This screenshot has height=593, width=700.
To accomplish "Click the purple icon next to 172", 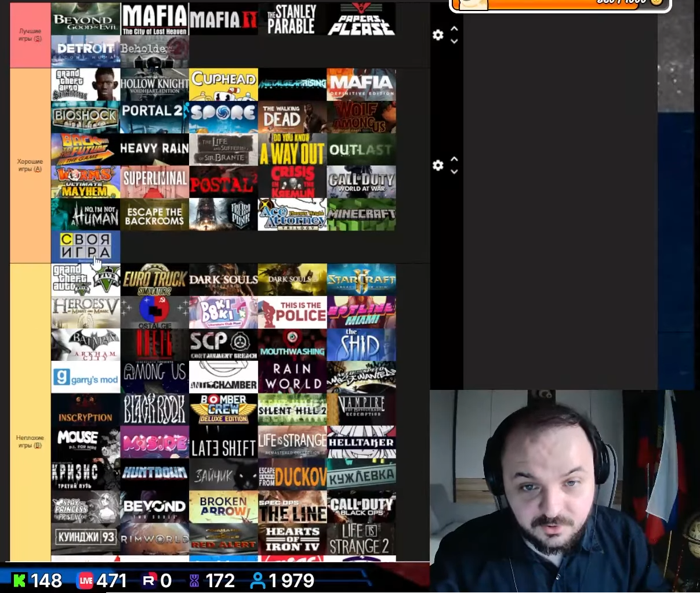I will tap(195, 580).
